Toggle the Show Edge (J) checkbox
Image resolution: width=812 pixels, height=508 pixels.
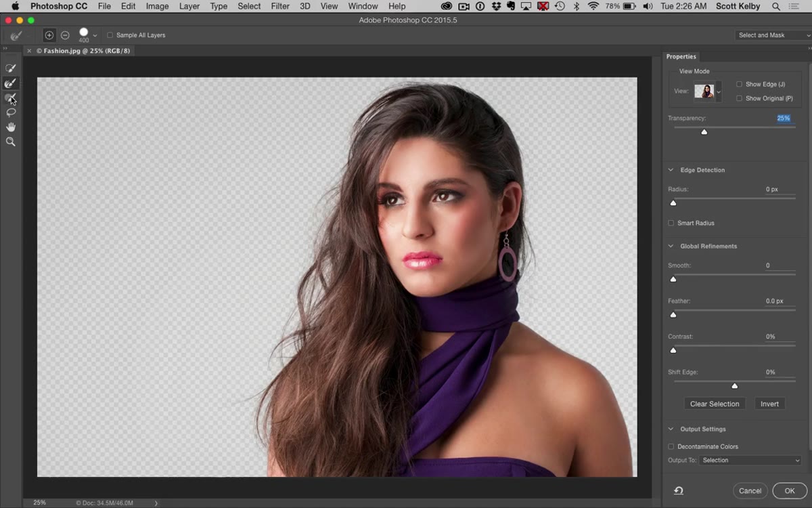739,85
